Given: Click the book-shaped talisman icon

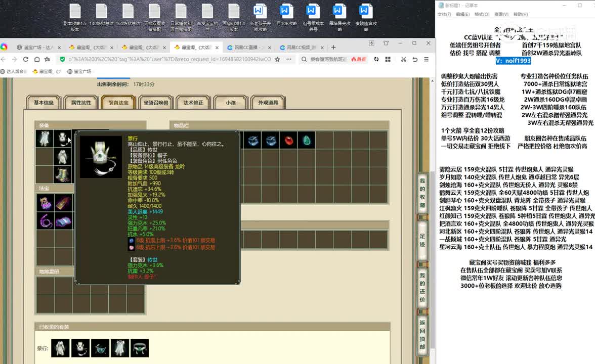Looking at the screenshot, I should pyautogui.click(x=63, y=203).
